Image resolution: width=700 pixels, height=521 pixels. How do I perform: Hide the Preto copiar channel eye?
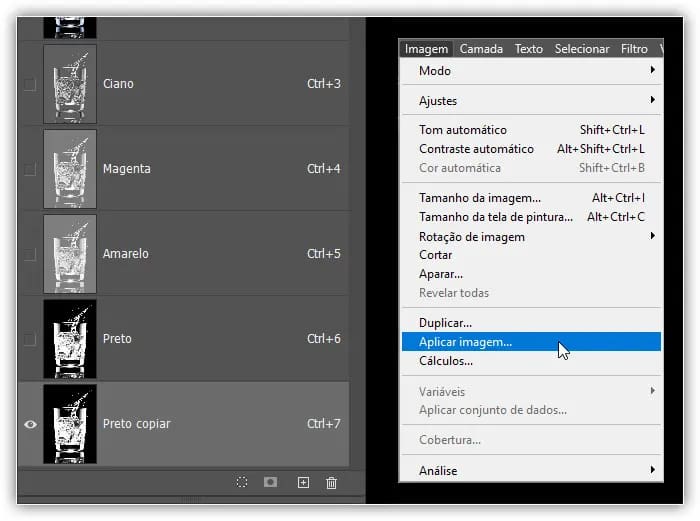[30, 424]
